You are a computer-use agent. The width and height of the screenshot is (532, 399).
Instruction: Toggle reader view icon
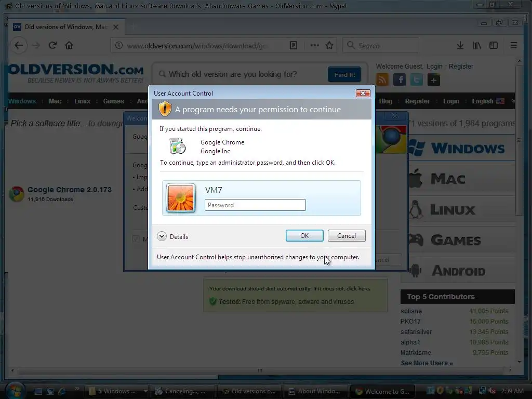coord(294,46)
